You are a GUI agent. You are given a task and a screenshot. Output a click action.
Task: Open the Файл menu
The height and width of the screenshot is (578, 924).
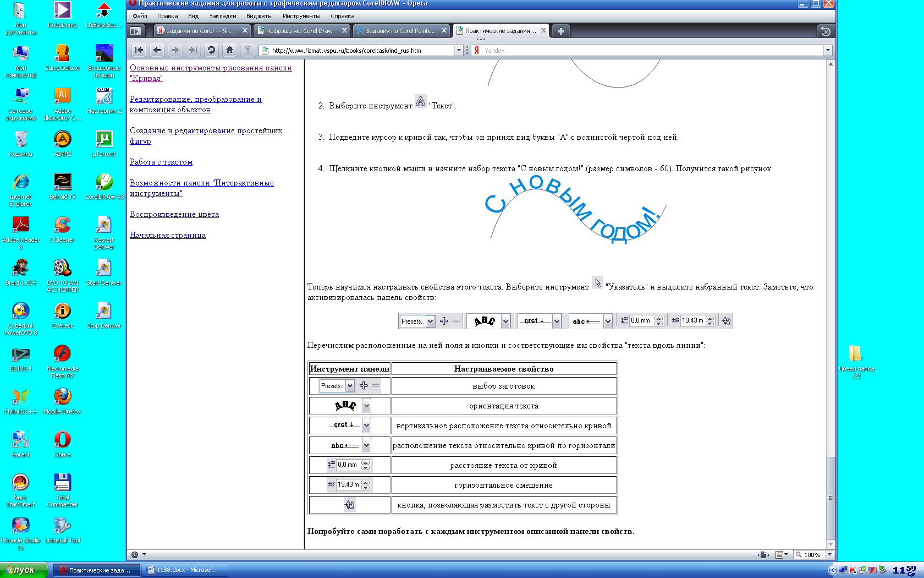[x=140, y=16]
